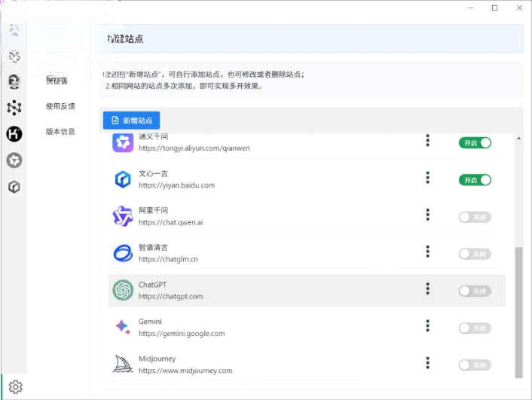Enable the 阿里千问 site toggle

coord(475,217)
